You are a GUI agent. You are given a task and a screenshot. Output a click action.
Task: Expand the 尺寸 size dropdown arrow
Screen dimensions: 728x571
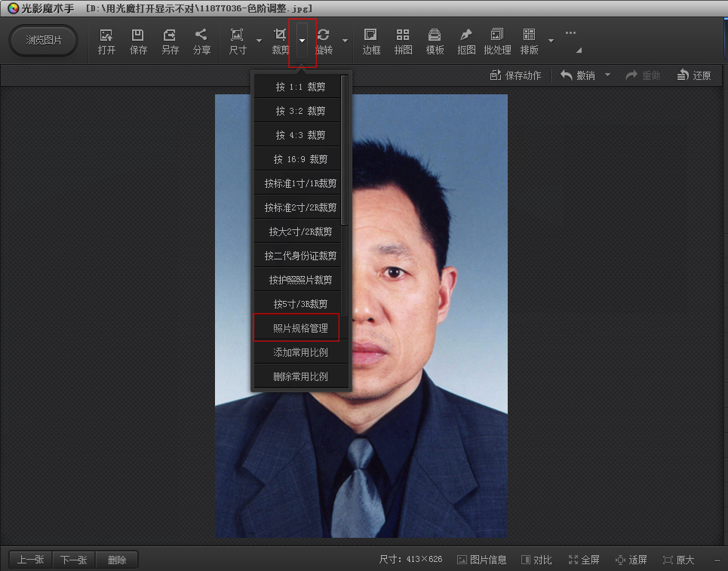pyautogui.click(x=259, y=41)
